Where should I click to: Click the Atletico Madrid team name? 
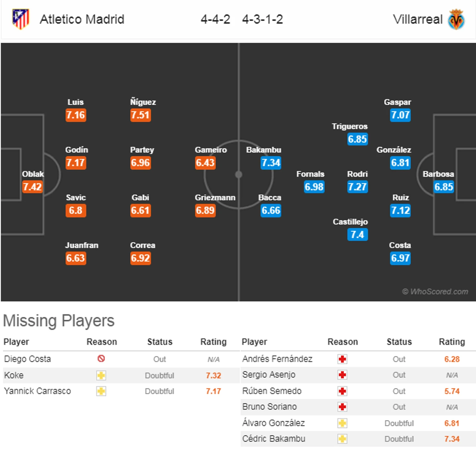(x=82, y=19)
